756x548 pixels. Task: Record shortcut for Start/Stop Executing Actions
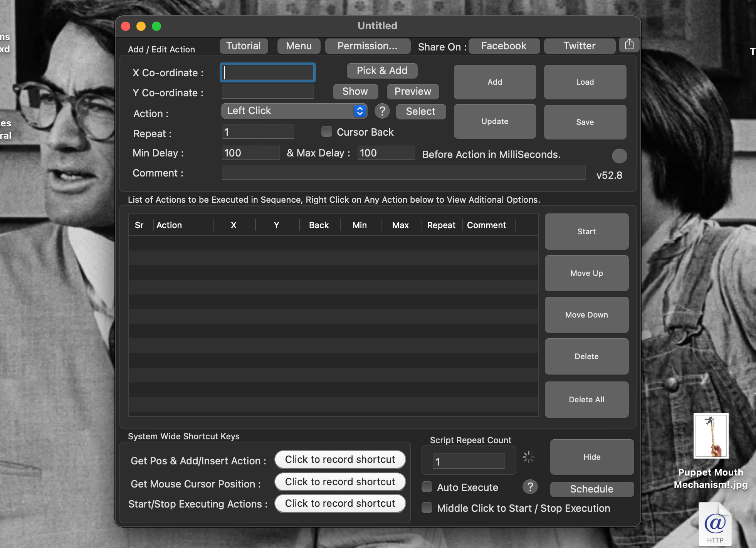[340, 503]
